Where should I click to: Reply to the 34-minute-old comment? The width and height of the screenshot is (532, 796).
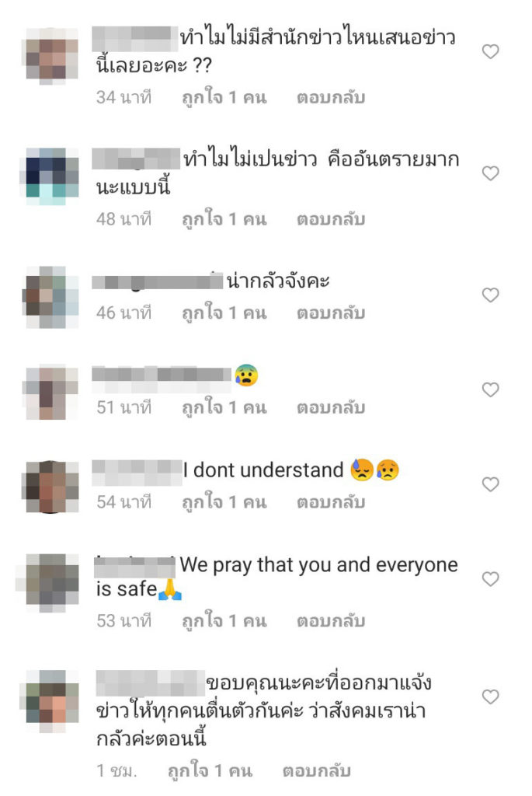[331, 97]
